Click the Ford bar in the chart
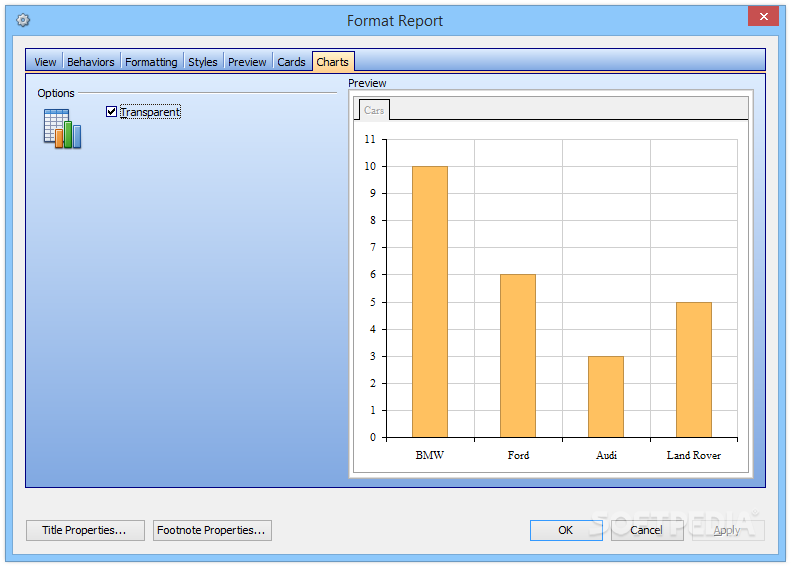The image size is (791, 567). (518, 356)
